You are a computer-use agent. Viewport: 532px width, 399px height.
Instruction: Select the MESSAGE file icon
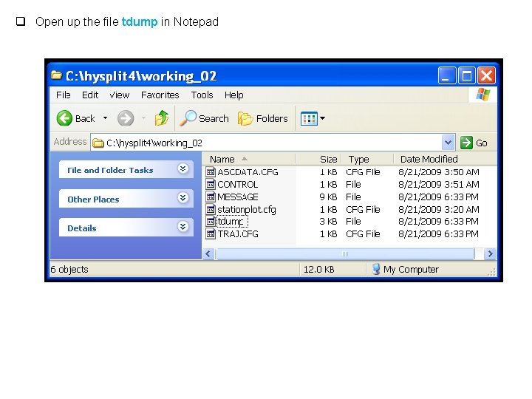[x=211, y=197]
